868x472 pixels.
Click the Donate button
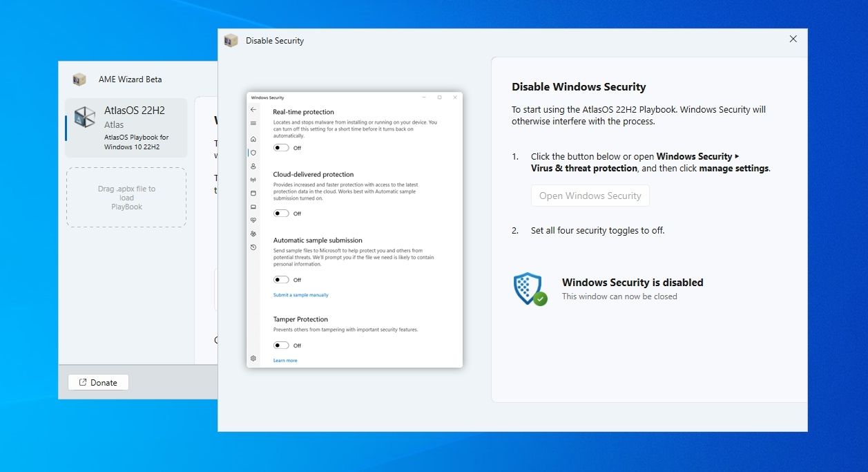coord(98,383)
